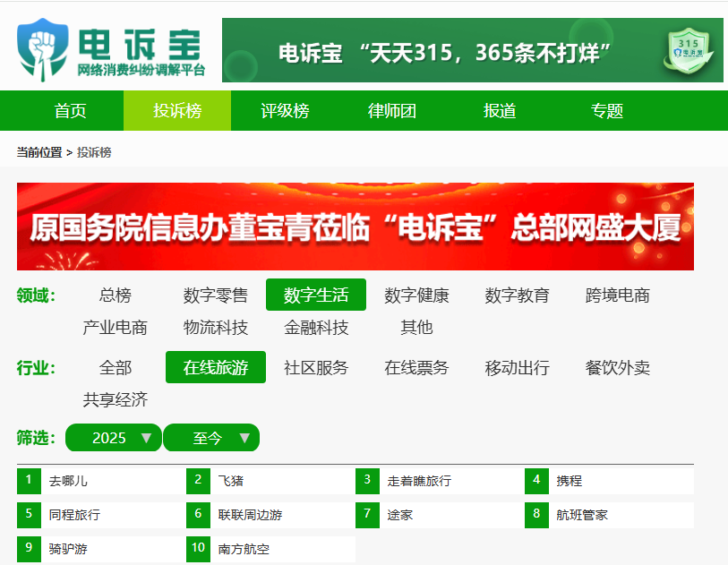Screen dimensions: 728x565
Task: Open 途家 ranked number 7
Action: (x=441, y=515)
